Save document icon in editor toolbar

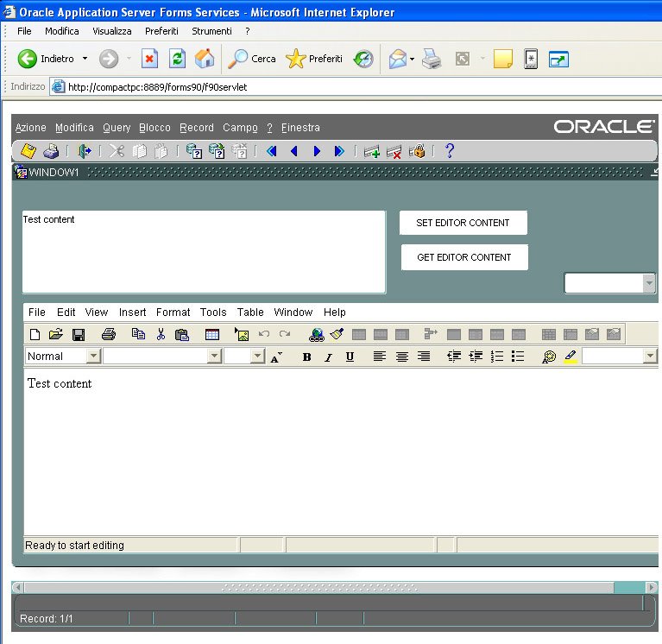pos(79,335)
